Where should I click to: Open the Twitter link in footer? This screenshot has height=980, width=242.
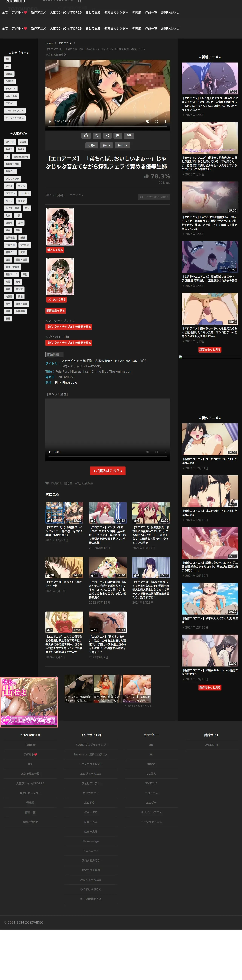[x=30, y=745]
